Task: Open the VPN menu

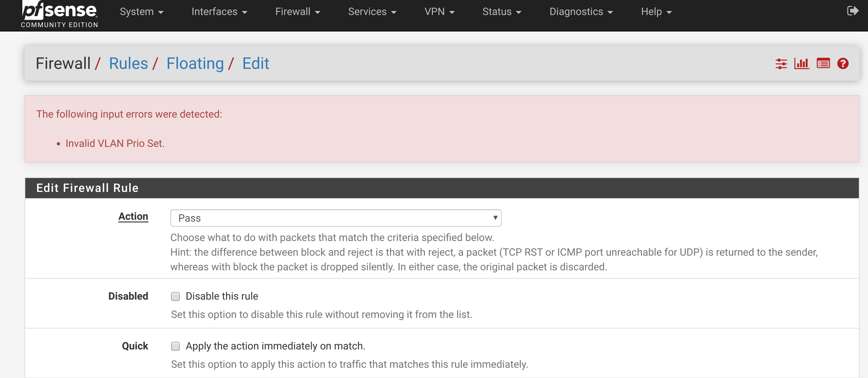Action: [x=439, y=12]
